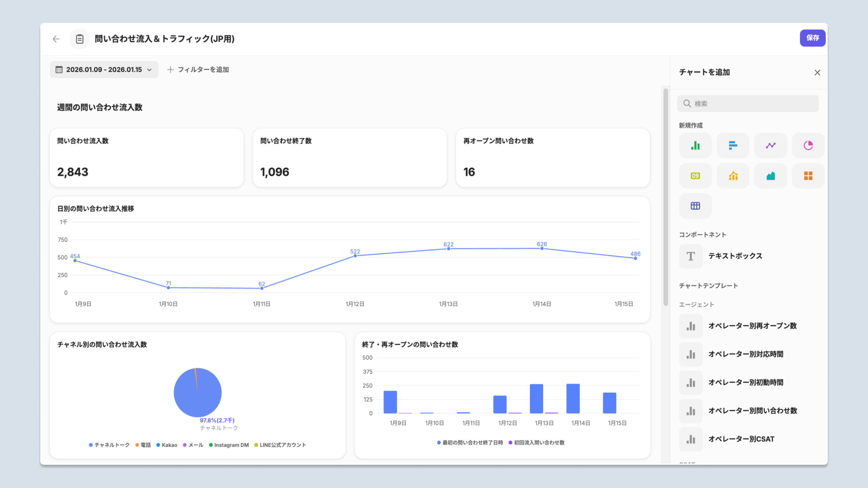Add a vertical bar chart
Image resolution: width=868 pixels, height=488 pixels.
[695, 146]
